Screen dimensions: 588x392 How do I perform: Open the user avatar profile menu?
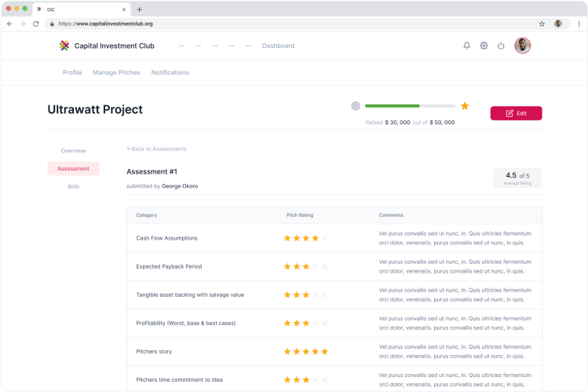522,46
